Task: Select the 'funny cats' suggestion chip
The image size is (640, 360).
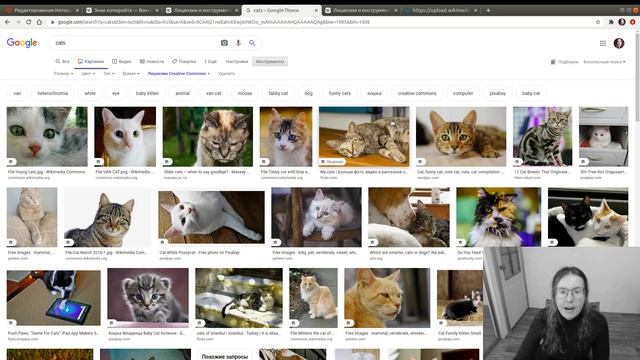Action: 340,93
